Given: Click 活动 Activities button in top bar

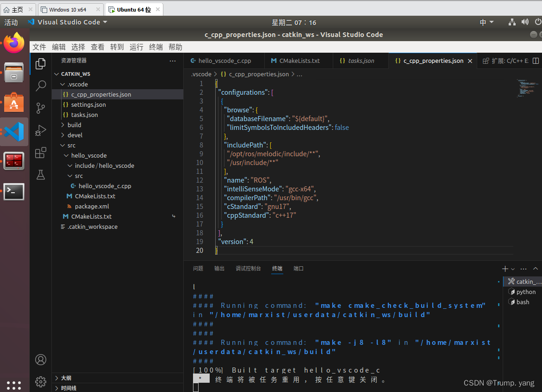Looking at the screenshot, I should click(11, 23).
